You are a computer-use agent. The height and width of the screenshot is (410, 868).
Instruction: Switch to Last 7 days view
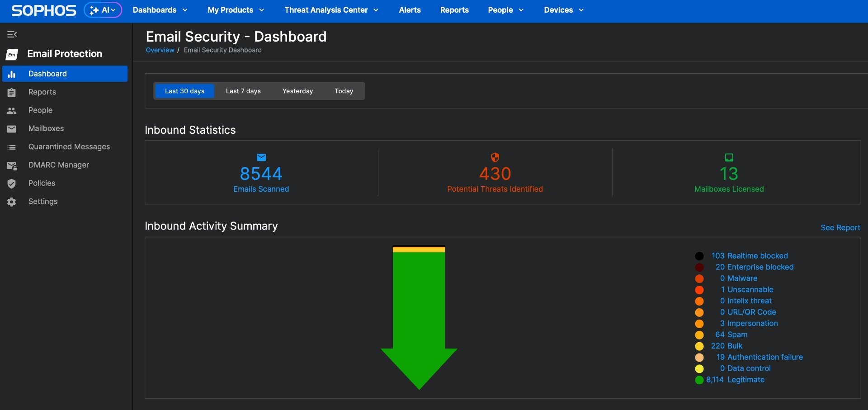click(243, 91)
